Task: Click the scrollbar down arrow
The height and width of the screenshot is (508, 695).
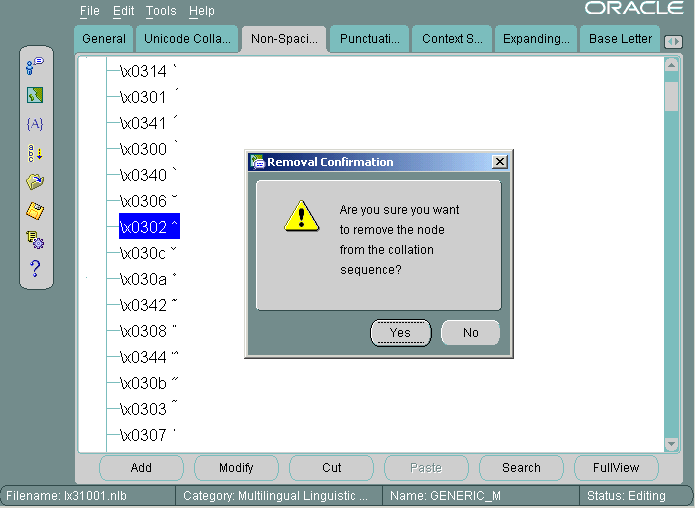Action: (672, 443)
